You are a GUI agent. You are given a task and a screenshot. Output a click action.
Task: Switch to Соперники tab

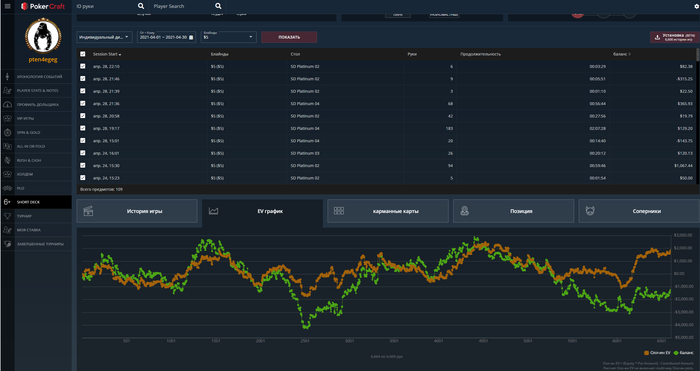tap(639, 211)
